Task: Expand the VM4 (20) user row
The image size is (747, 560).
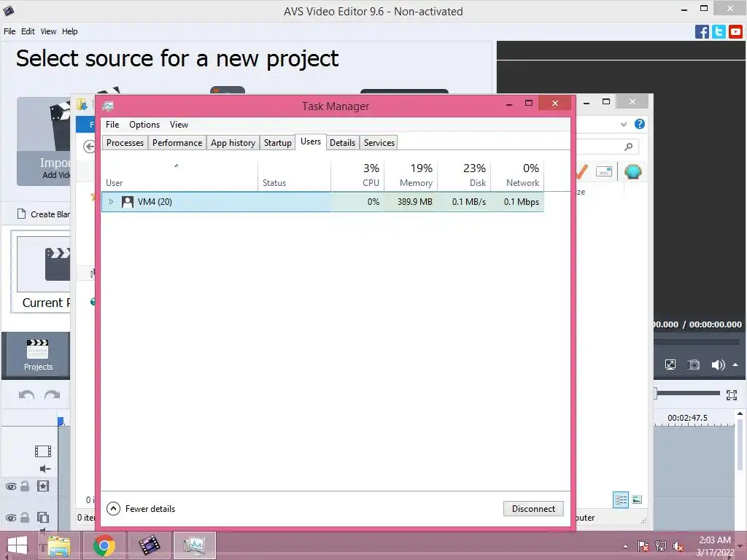Action: [x=111, y=202]
